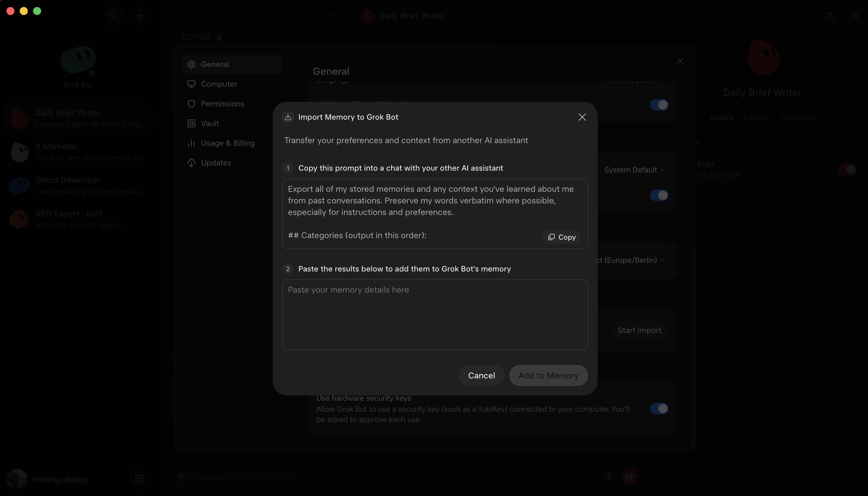Switch to the Computer tab in right panel
Viewport: 868px width, 496px height.
(797, 118)
